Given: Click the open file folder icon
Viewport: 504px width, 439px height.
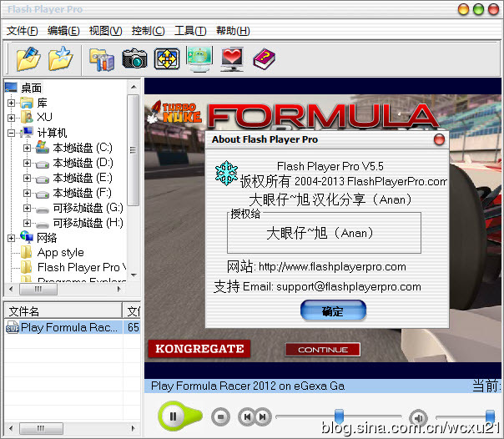Looking at the screenshot, I should [28, 58].
